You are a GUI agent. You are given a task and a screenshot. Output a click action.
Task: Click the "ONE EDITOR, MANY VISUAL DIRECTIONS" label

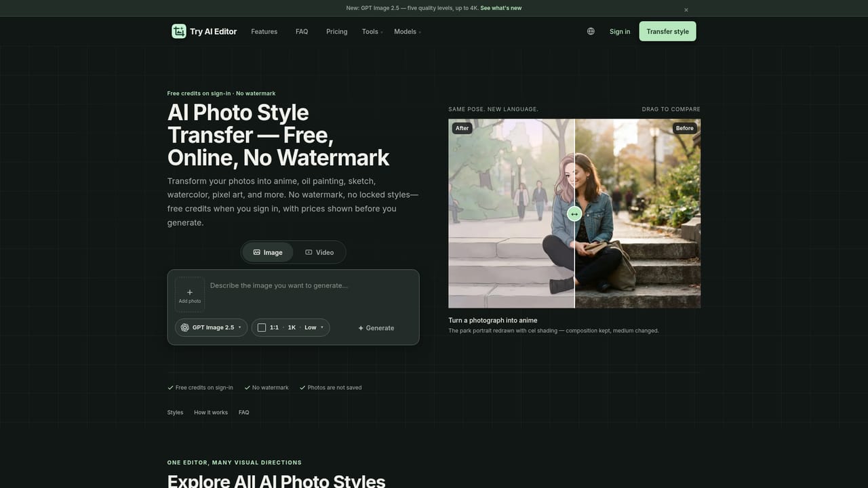235,462
